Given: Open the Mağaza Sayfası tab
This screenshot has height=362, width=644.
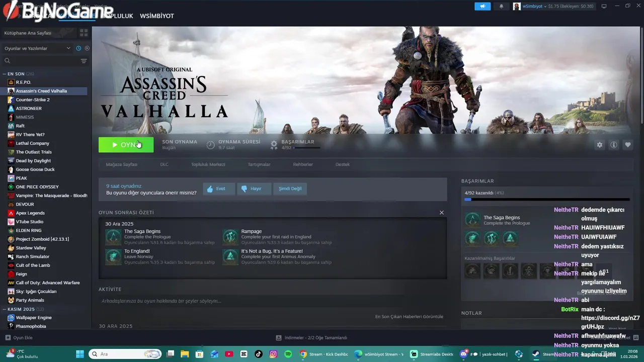Looking at the screenshot, I should point(121,164).
